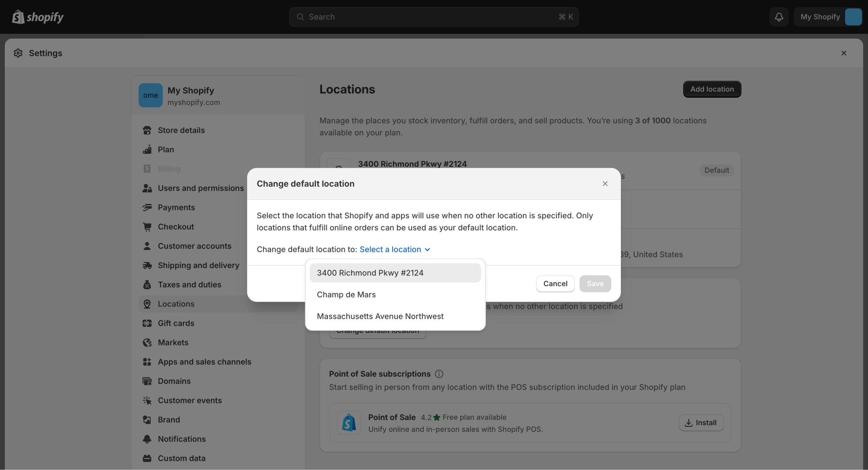Close the Change default location dialog
Viewport: 868px width, 470px height.
(605, 184)
